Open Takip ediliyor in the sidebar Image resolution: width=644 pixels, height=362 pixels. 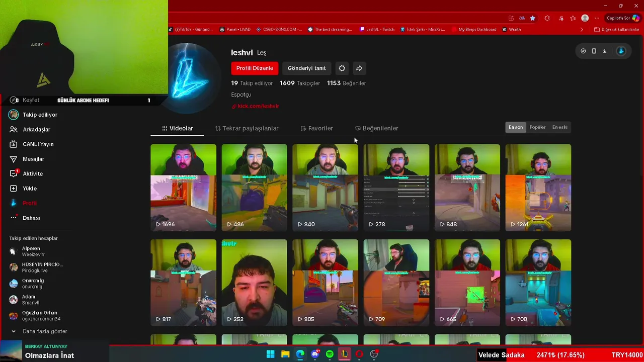(33, 115)
